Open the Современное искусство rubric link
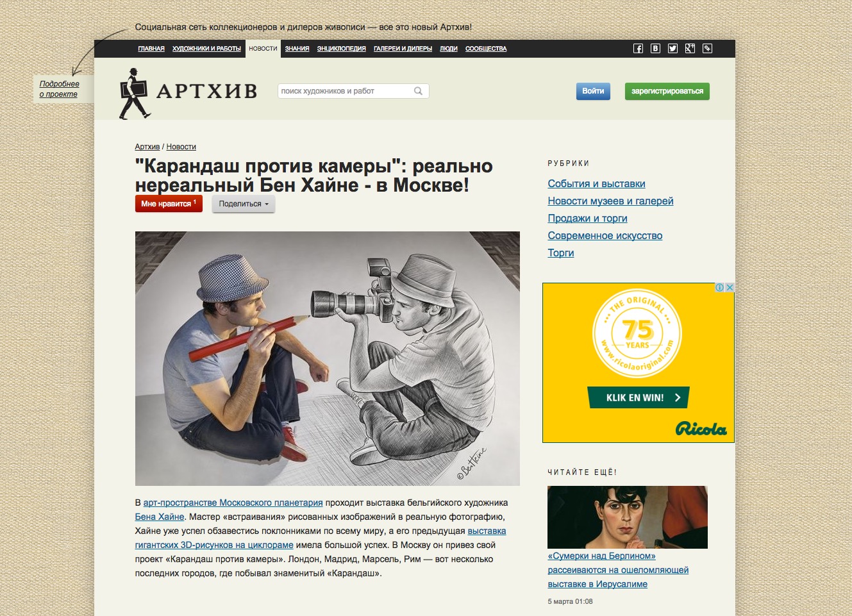852x616 pixels. pyautogui.click(x=605, y=236)
